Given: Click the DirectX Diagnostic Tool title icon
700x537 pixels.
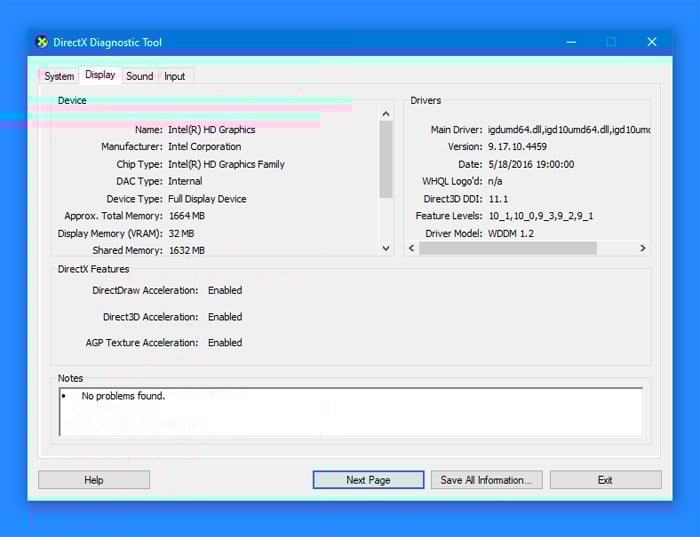Looking at the screenshot, I should click(x=42, y=42).
